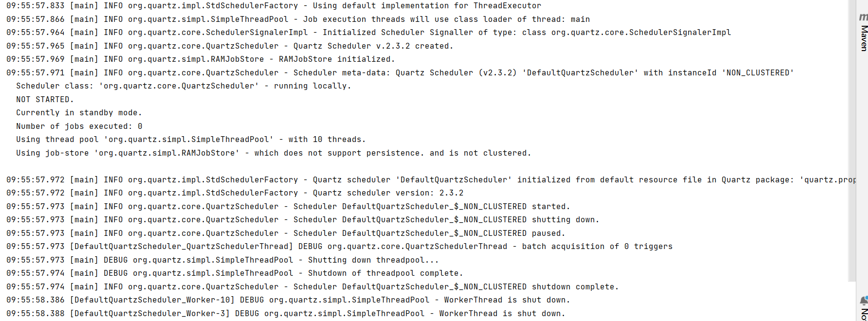Viewport: 868px width, 321px height.
Task: Click the 'Using default implementation for ThreadExecutor' line
Action: pos(273,6)
